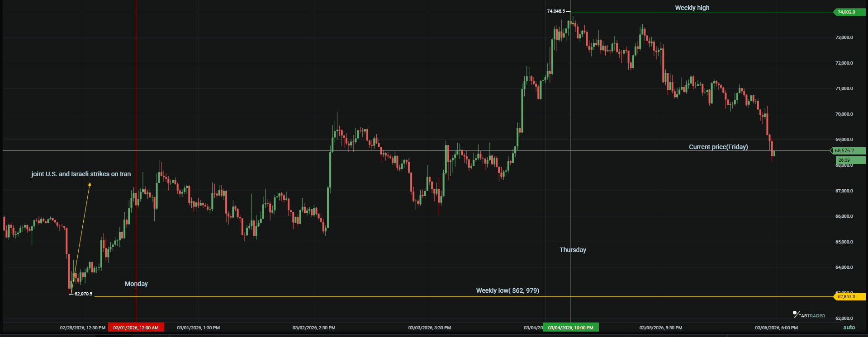Click the 'Weekly high' annotation text
The image size is (868, 337).
pyautogui.click(x=692, y=8)
